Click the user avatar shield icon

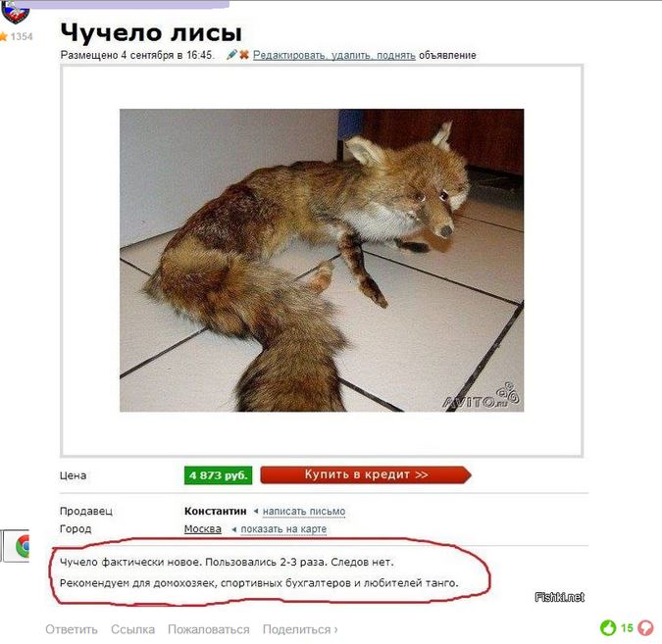15,11
